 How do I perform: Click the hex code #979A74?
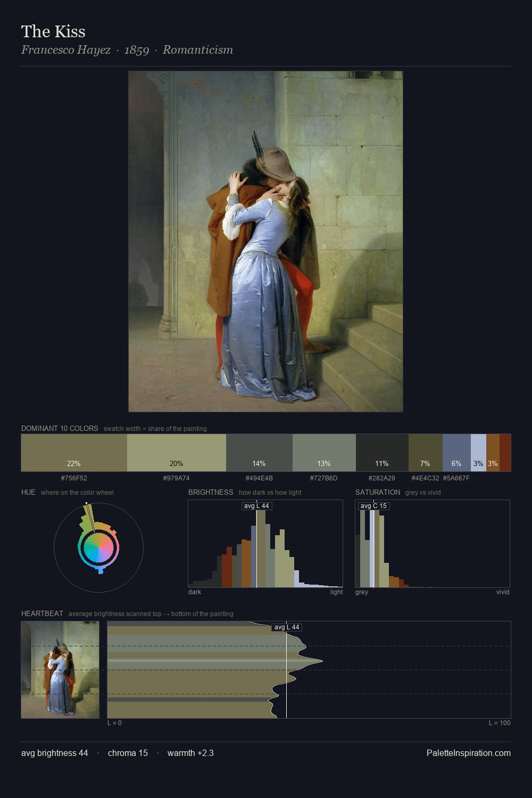(177, 478)
